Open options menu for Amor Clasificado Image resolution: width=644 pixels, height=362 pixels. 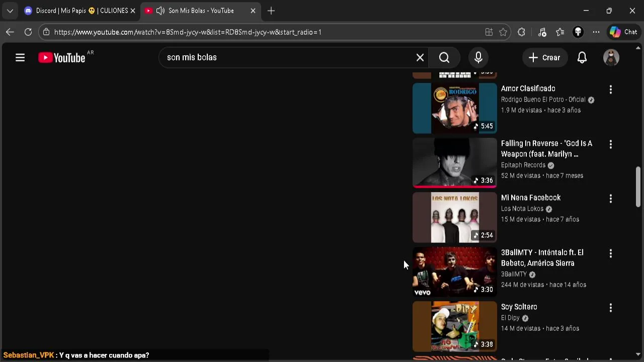tap(611, 89)
